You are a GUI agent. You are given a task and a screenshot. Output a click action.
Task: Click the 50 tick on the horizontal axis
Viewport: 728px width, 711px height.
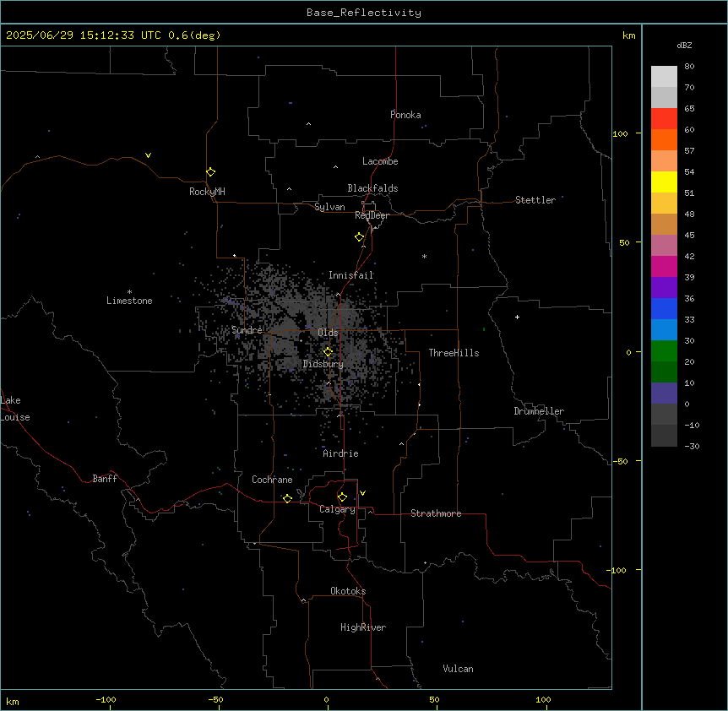click(434, 699)
